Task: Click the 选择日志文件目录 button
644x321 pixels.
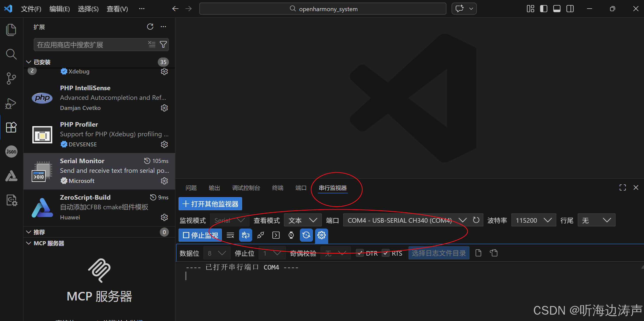Action: (439, 253)
